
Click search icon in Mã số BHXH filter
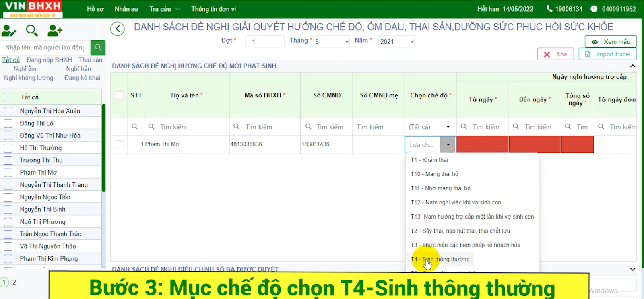(237, 126)
